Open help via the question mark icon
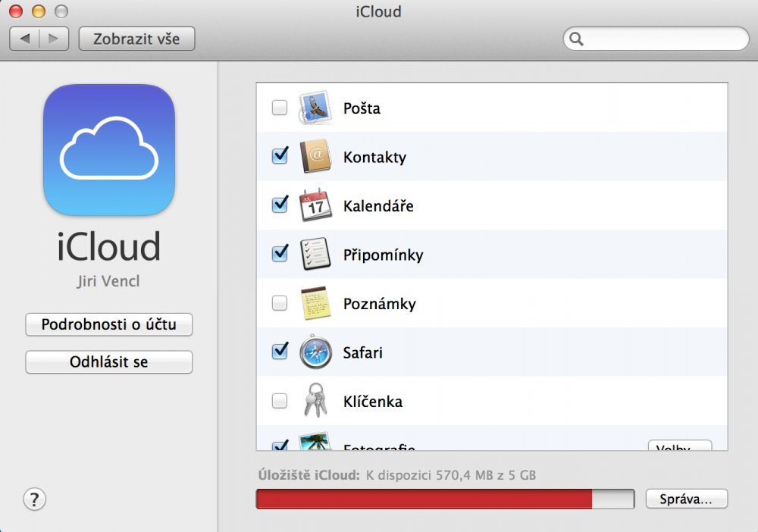 pos(34,499)
